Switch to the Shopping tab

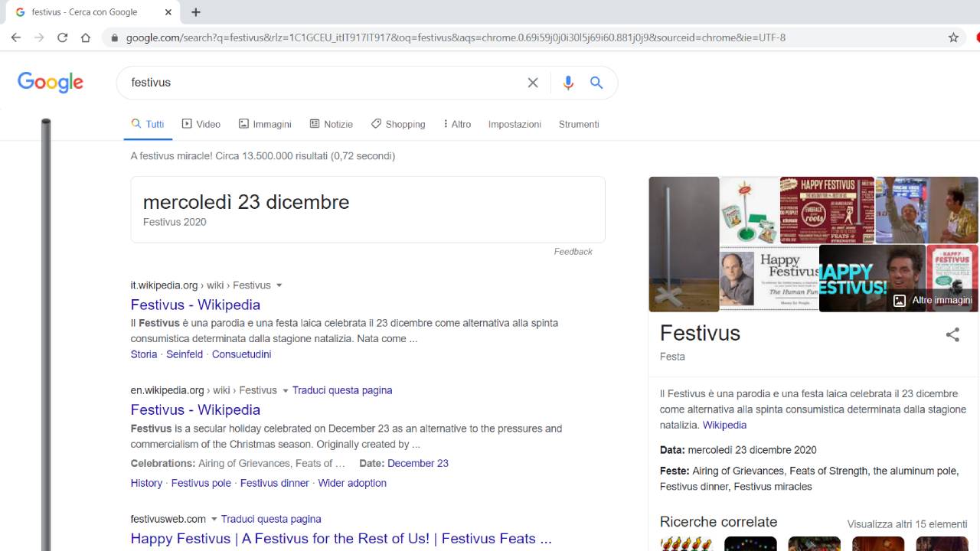[398, 124]
